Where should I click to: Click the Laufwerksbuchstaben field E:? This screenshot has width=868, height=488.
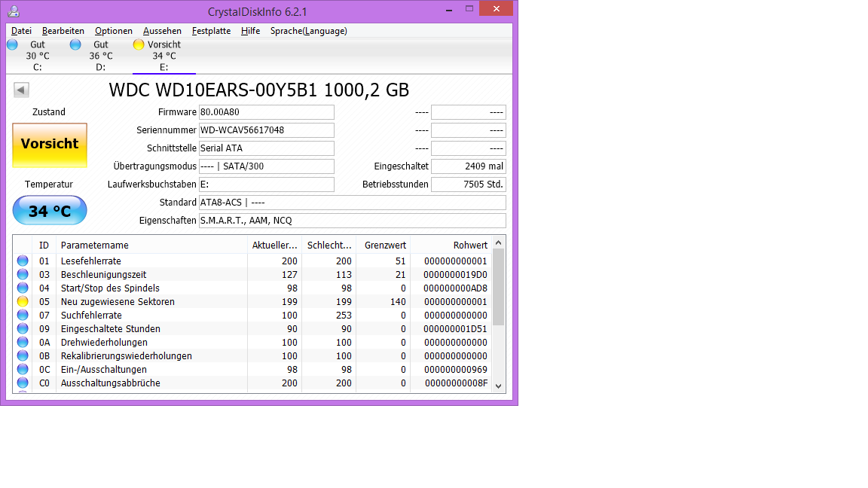(266, 185)
